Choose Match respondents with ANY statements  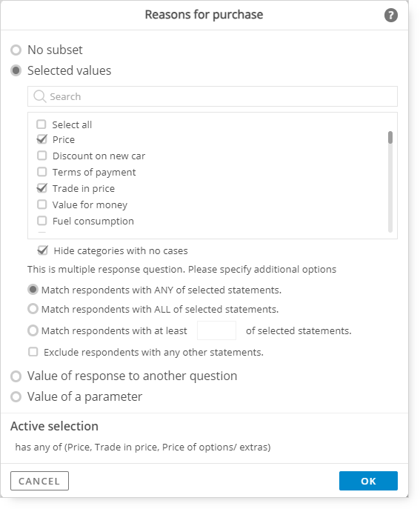(x=33, y=290)
